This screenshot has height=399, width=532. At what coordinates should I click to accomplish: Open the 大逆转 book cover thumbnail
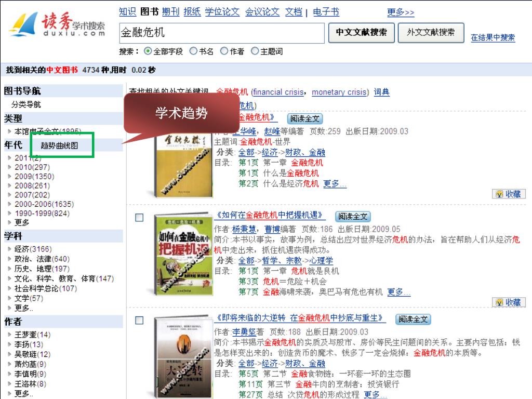[182, 357]
